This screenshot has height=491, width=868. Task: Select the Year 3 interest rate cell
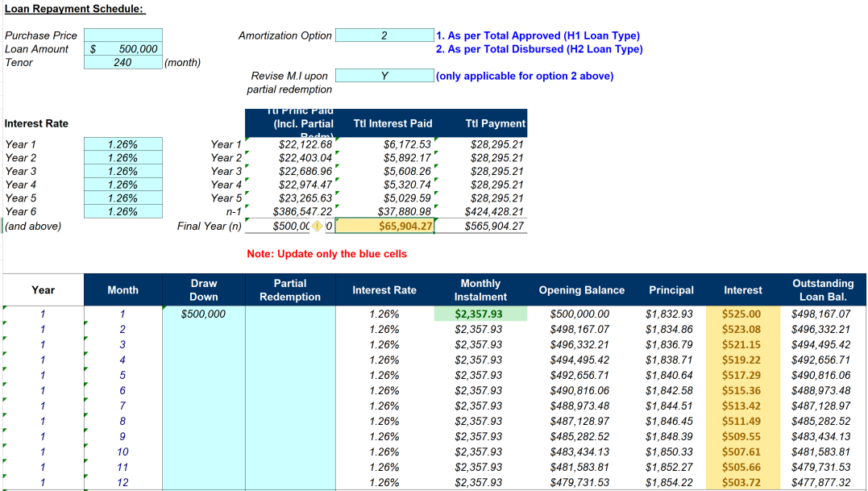pos(123,172)
